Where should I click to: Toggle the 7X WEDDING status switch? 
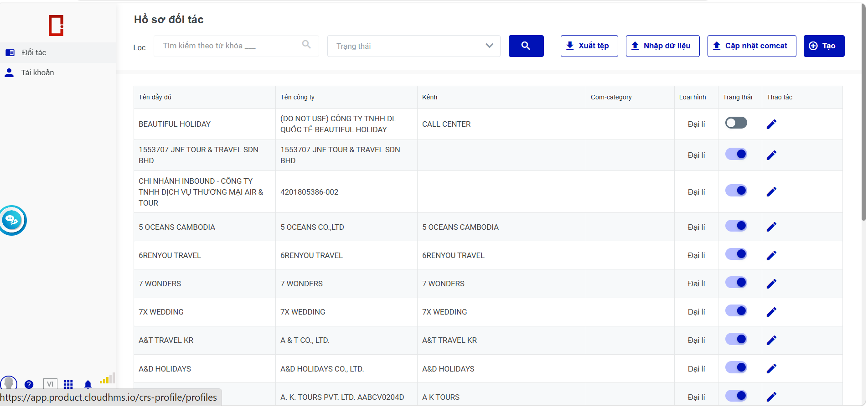(x=736, y=310)
